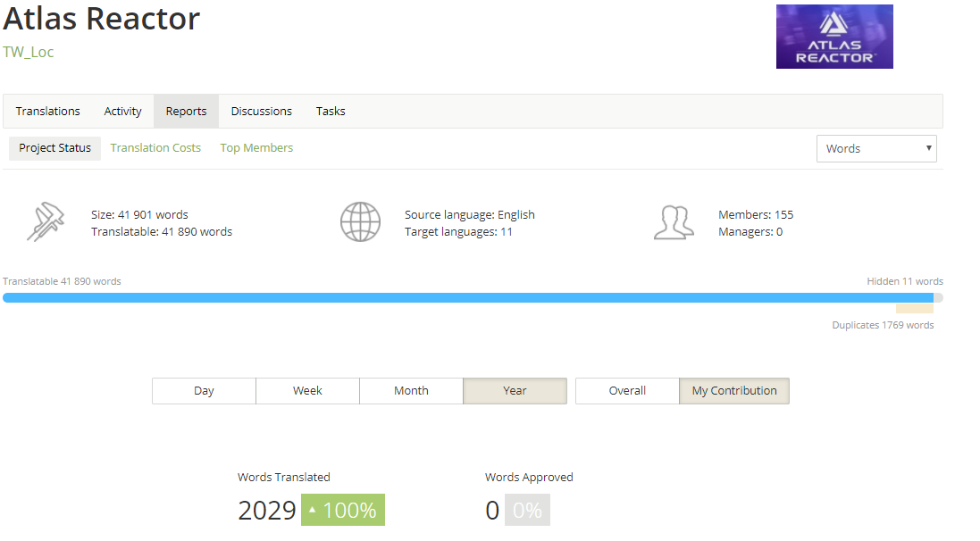Go to the Discussions tab

coord(261,112)
